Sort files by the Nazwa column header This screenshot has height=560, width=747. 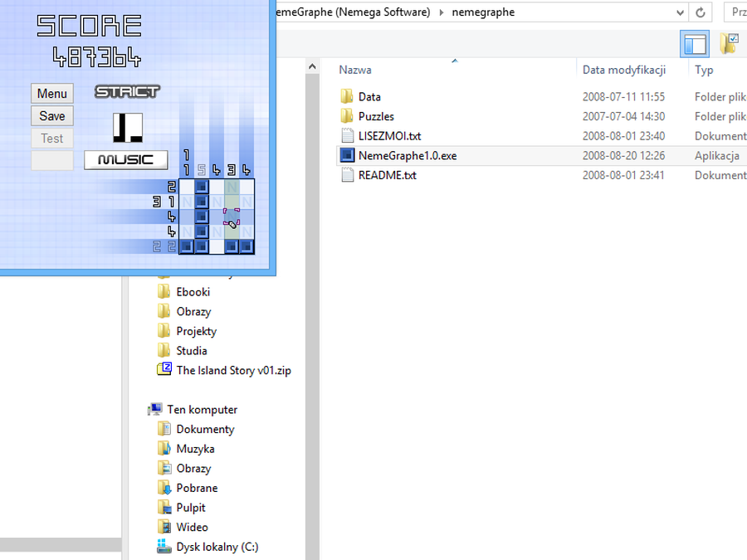355,71
